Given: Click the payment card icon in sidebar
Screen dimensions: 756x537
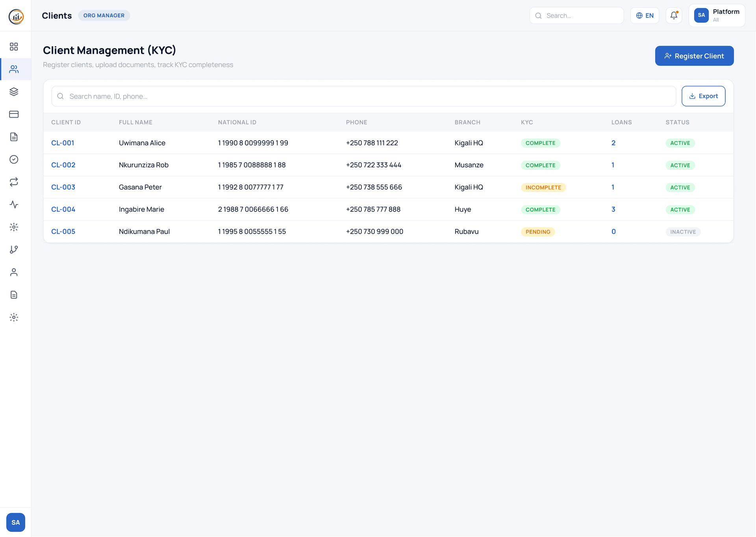Looking at the screenshot, I should coord(14,114).
